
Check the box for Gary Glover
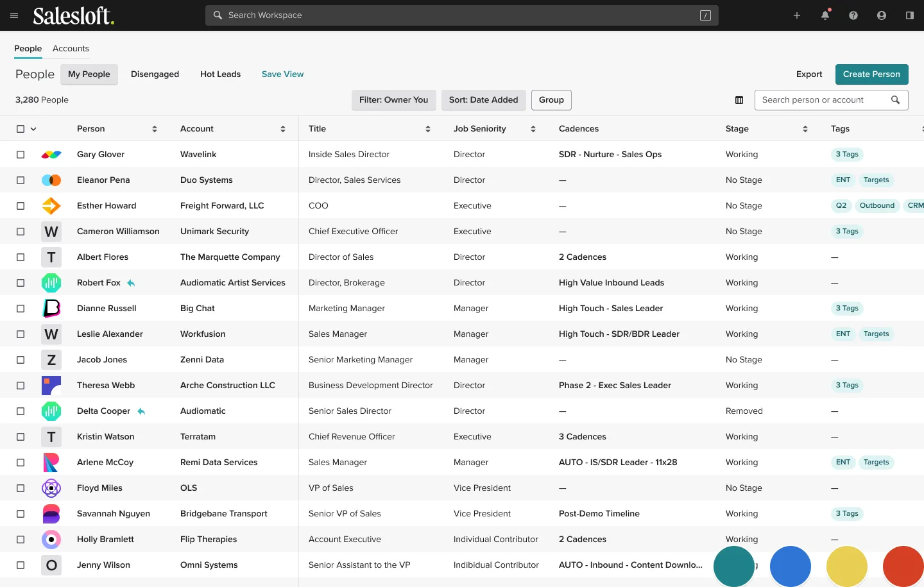pyautogui.click(x=21, y=155)
